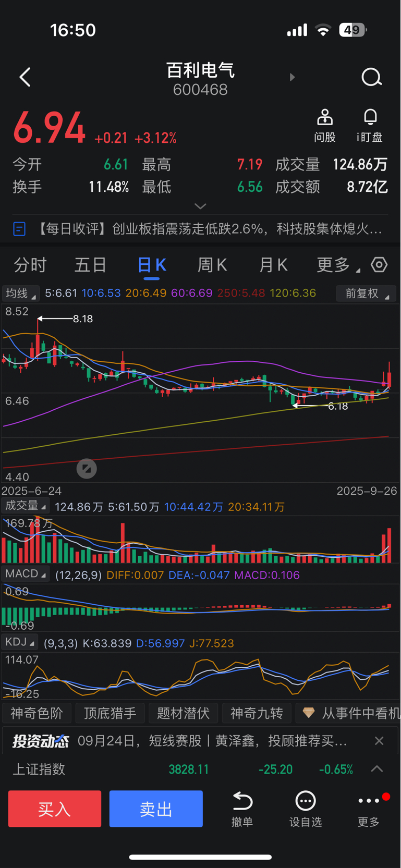Tap the change percent +3.12%
Screen dimensions: 401x868
(155, 138)
